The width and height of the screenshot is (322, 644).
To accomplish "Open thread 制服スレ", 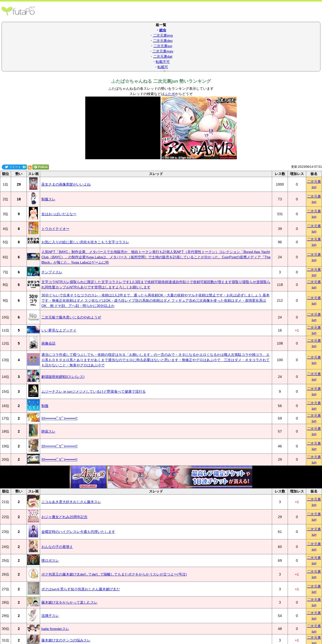I will pos(48,199).
